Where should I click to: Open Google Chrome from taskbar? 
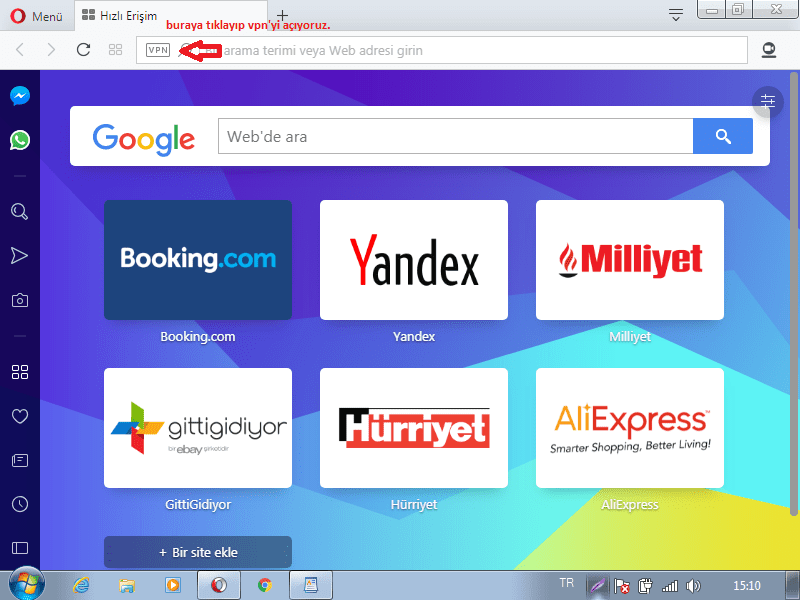(264, 585)
